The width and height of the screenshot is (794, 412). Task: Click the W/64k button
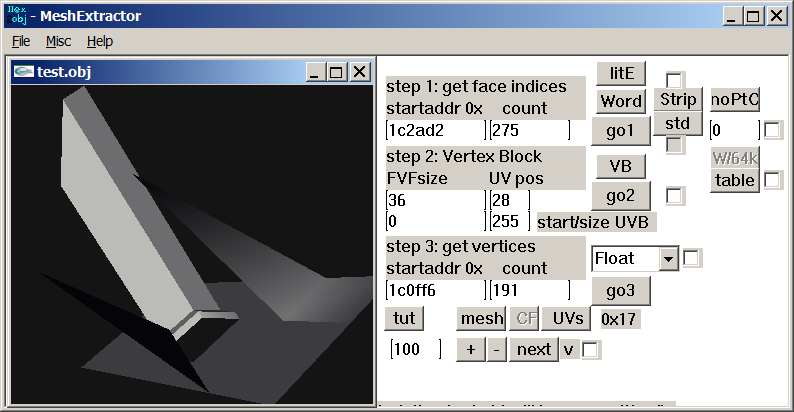click(735, 158)
